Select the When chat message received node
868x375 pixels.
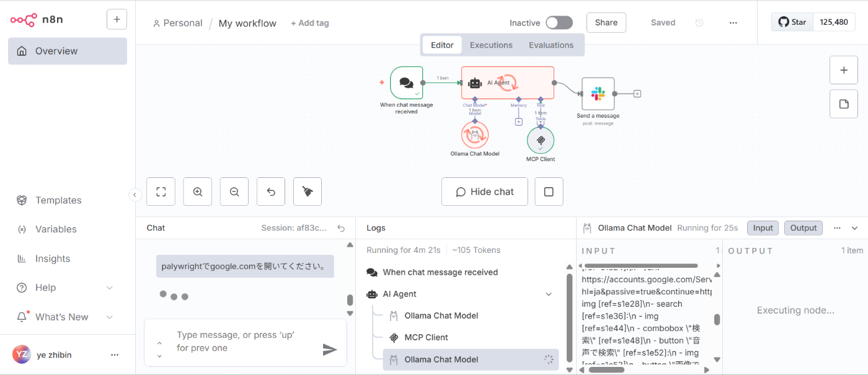406,82
